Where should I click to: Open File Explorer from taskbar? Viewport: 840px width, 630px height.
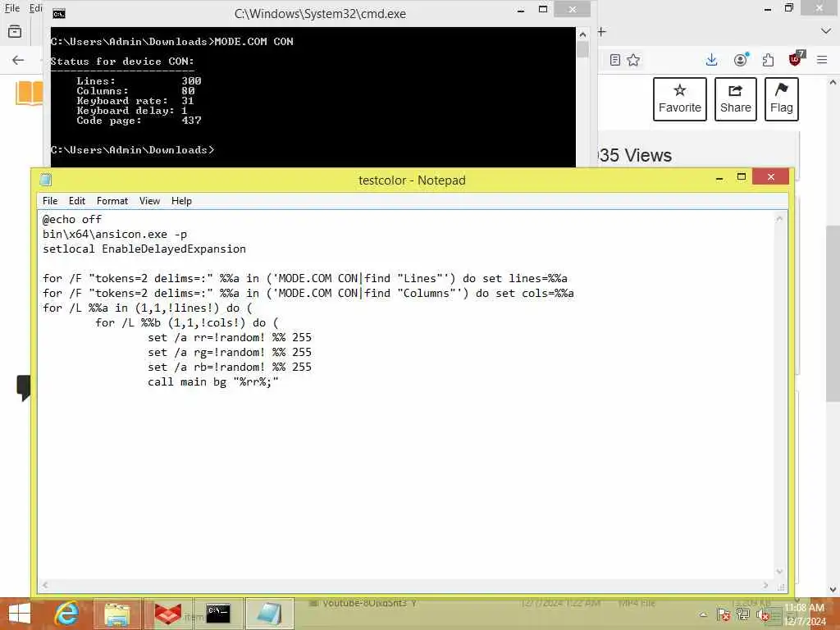point(117,614)
